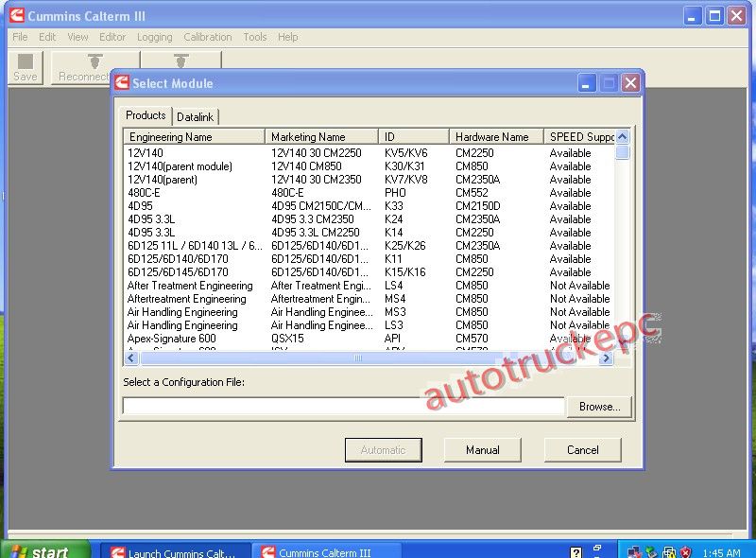
Task: Click the vertical scrollbar thumb
Action: click(623, 152)
